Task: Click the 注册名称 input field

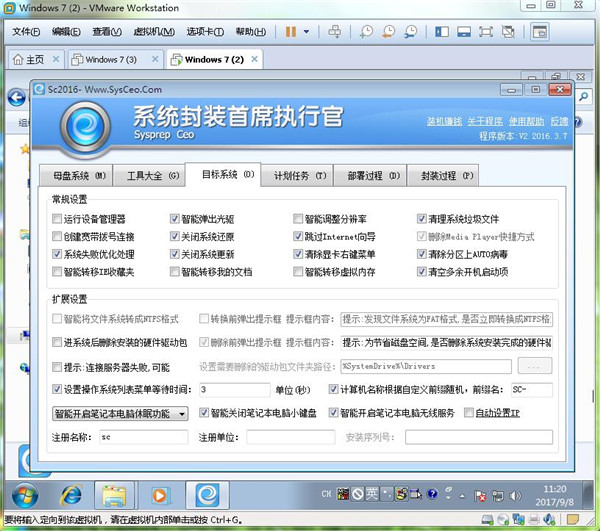Action: tap(143, 437)
